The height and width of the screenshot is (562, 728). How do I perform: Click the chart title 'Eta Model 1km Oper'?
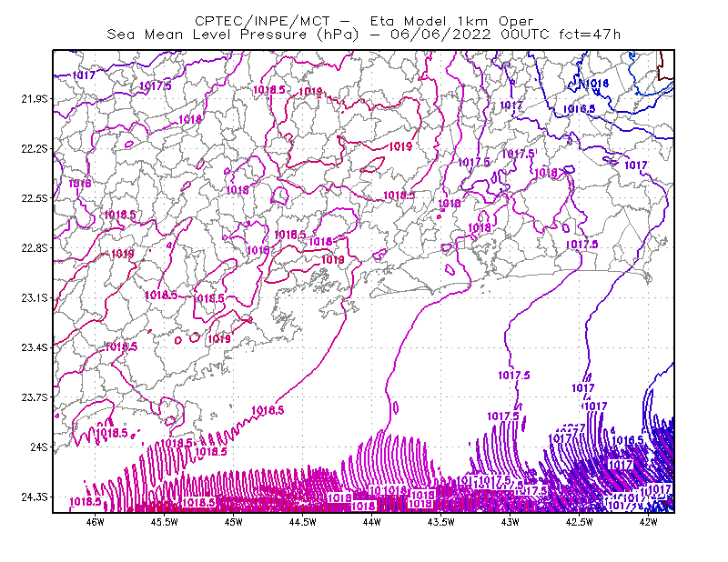[x=451, y=21]
